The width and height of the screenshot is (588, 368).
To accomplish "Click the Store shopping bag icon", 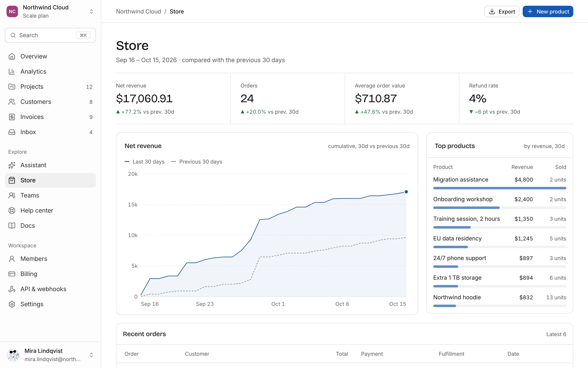I will coord(12,180).
